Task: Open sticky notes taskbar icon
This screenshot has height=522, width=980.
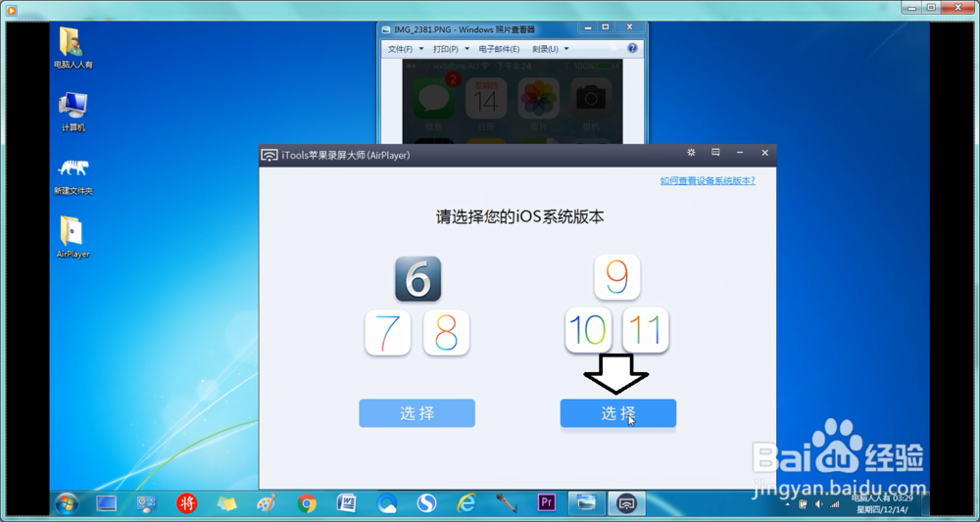Action: [x=226, y=503]
